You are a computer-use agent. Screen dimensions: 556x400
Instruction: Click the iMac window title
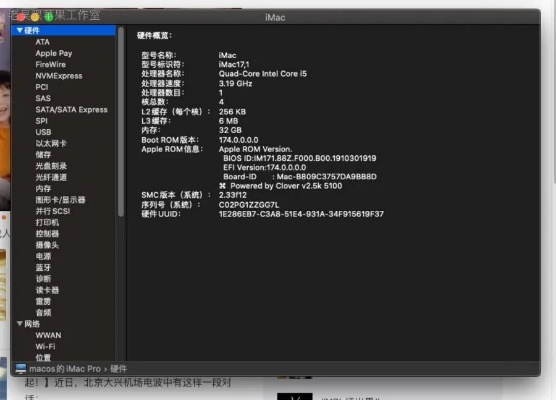(275, 17)
